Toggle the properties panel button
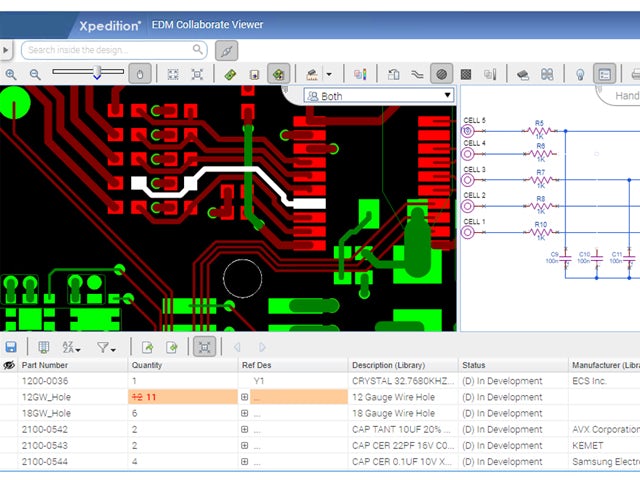This screenshot has width=640, height=480. click(x=604, y=74)
